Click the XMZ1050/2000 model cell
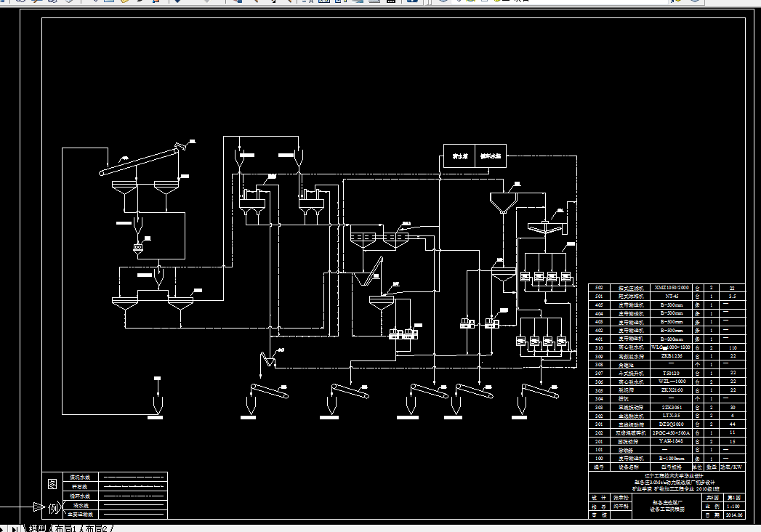Viewport: 761px width, 532px height. pos(671,288)
